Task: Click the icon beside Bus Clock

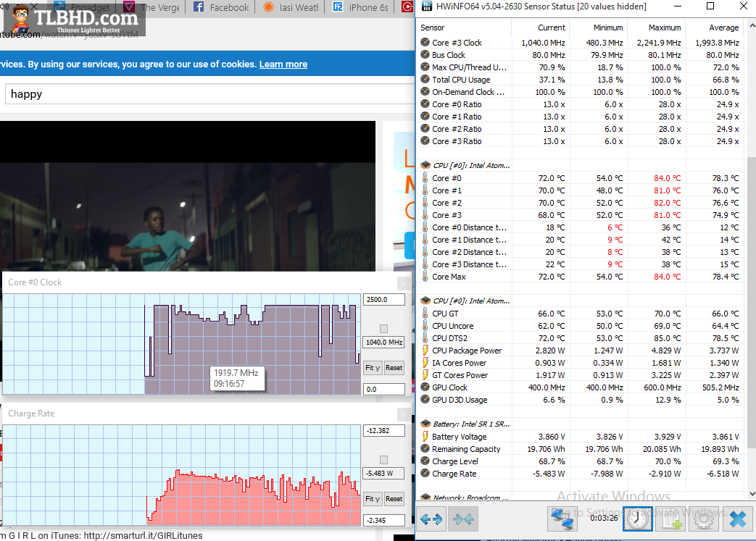Action: point(425,55)
